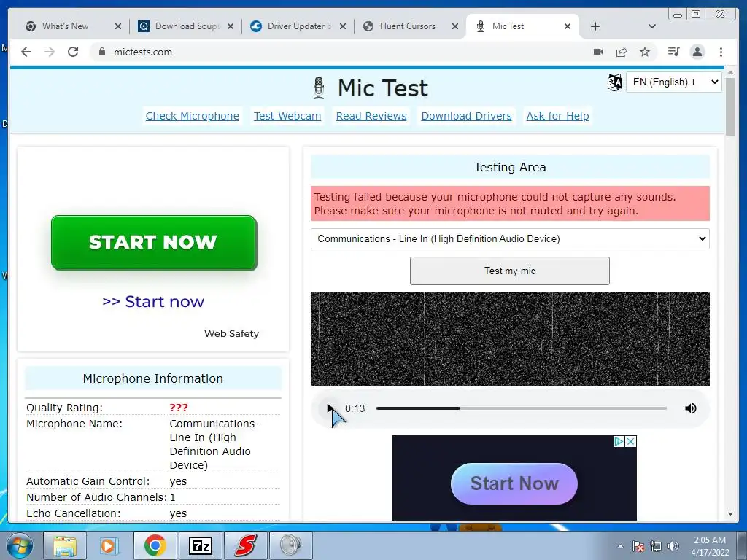Open the speaker application in taskbar

point(290,545)
